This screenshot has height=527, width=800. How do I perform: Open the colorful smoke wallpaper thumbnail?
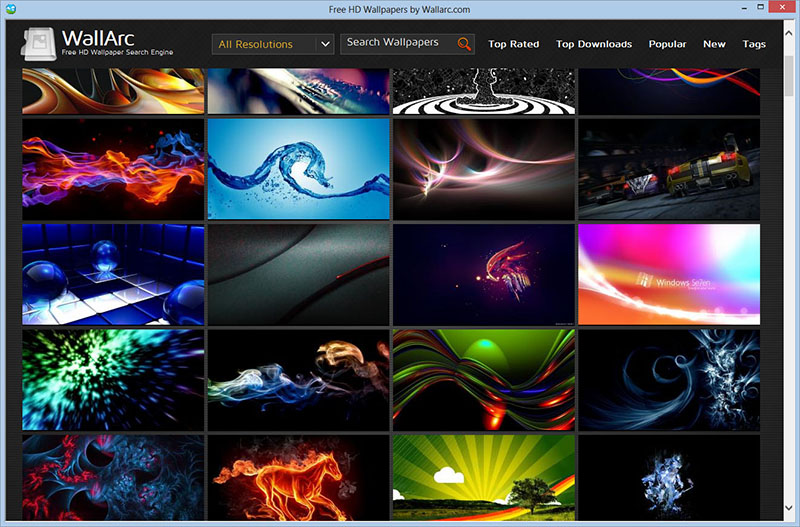point(298,379)
